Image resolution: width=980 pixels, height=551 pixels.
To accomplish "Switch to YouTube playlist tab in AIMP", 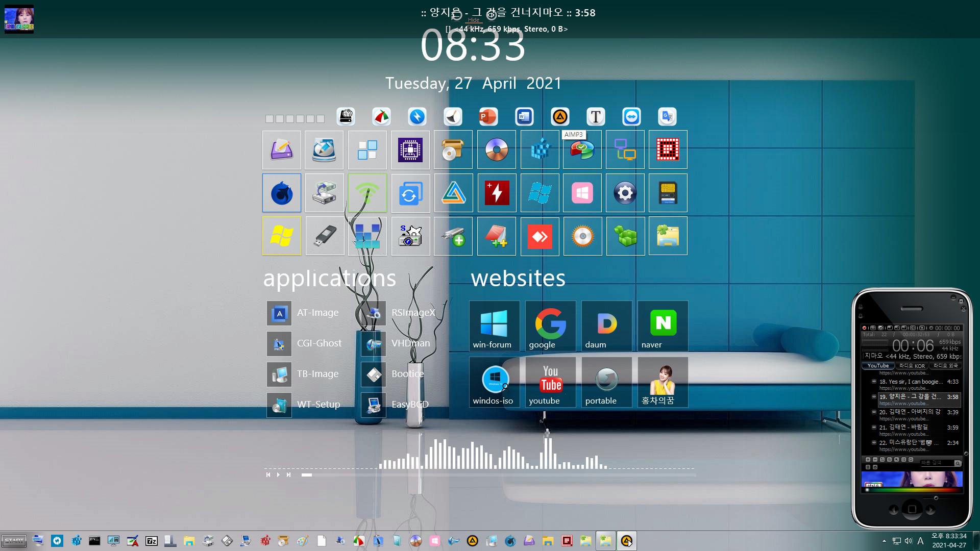I will pyautogui.click(x=878, y=365).
